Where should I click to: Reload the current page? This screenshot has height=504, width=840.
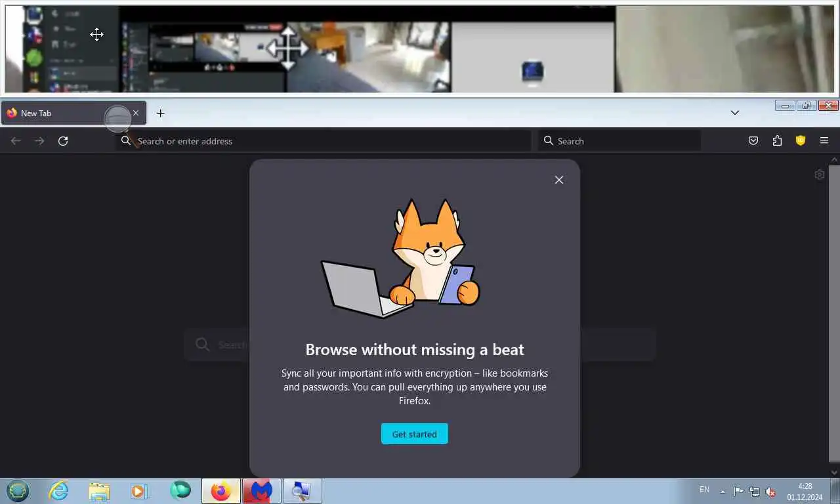[63, 141]
